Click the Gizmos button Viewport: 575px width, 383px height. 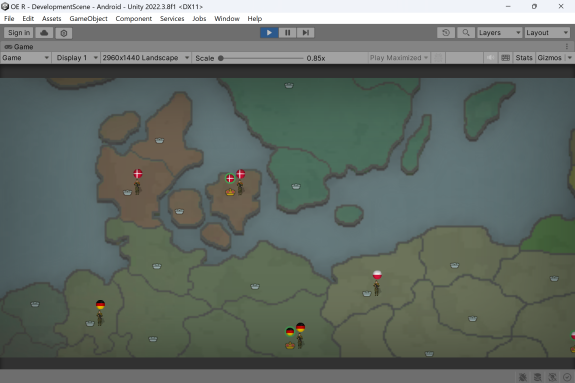coord(549,58)
